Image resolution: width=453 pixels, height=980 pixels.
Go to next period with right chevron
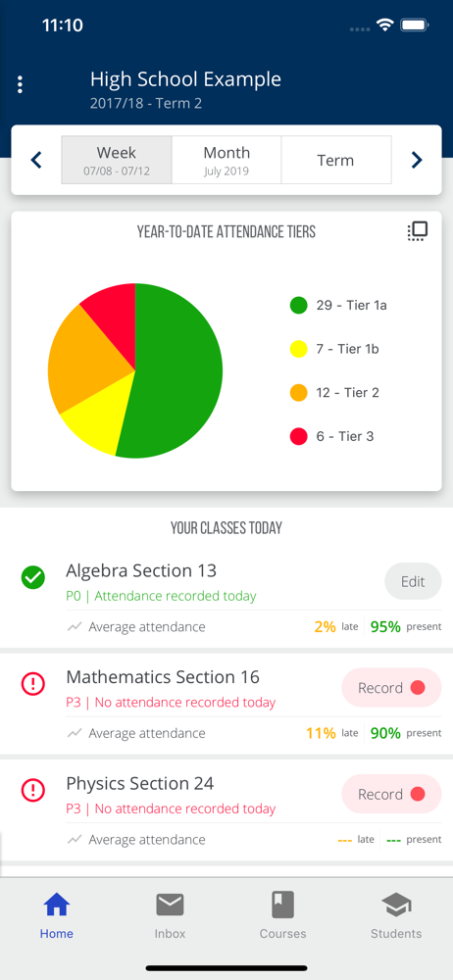(x=417, y=160)
